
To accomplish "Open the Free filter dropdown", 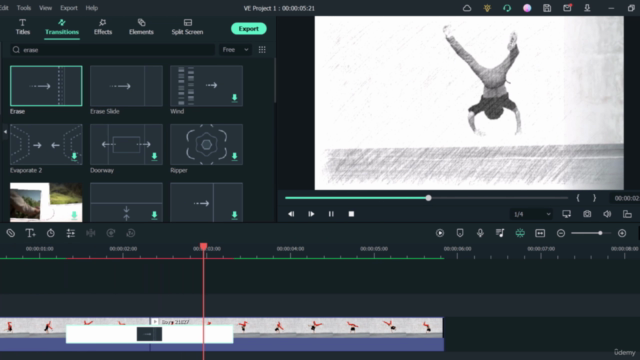I will click(236, 50).
